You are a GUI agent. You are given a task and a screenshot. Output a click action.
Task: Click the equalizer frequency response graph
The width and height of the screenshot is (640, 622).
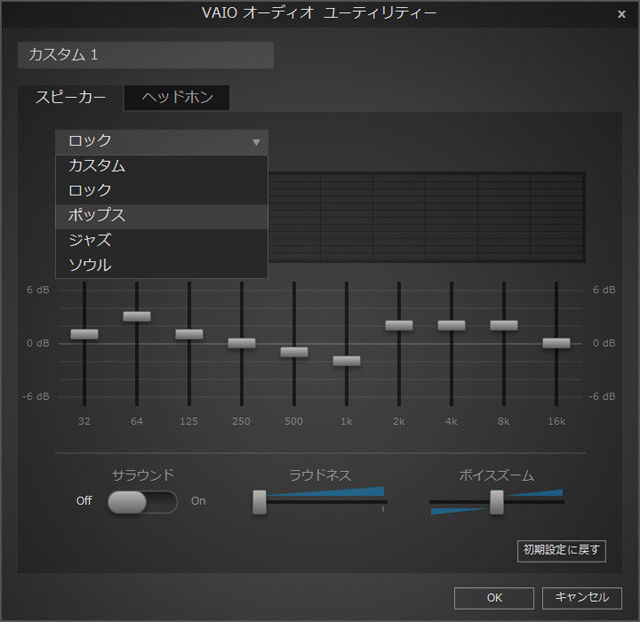click(427, 217)
